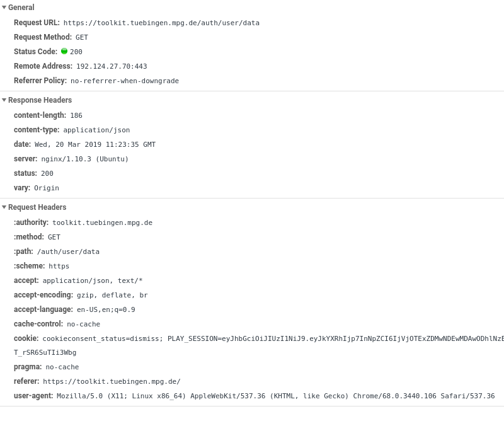Screen dimensions: 504x421
Task: Select the accept-encoding value gzip, deflate, br
Action: coord(112,295)
